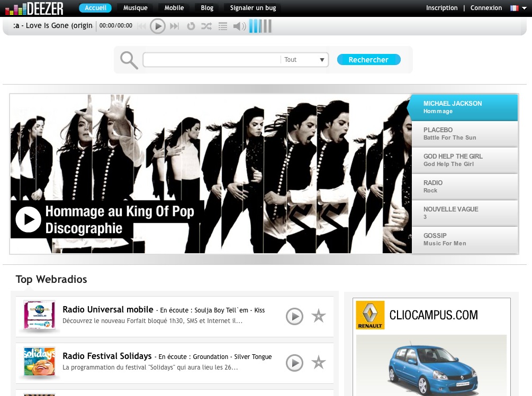Open the Musique tab
Viewport: 532px width, 396px height.
[x=136, y=8]
